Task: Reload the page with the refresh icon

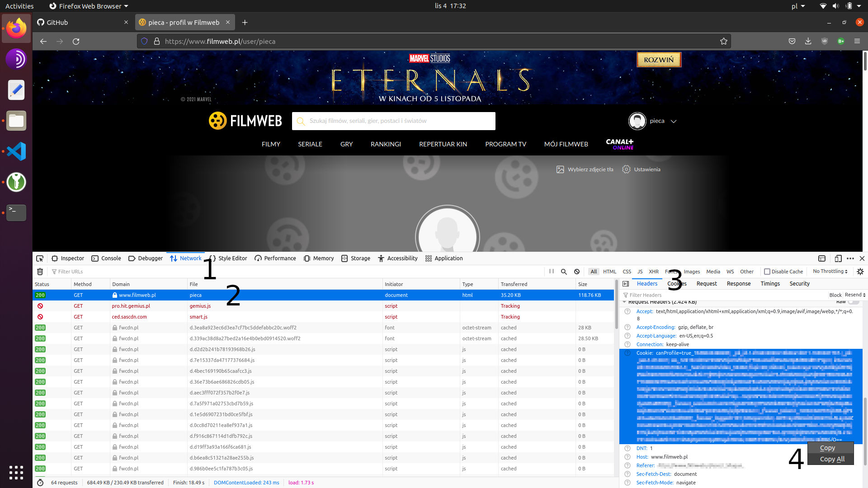Action: (76, 41)
